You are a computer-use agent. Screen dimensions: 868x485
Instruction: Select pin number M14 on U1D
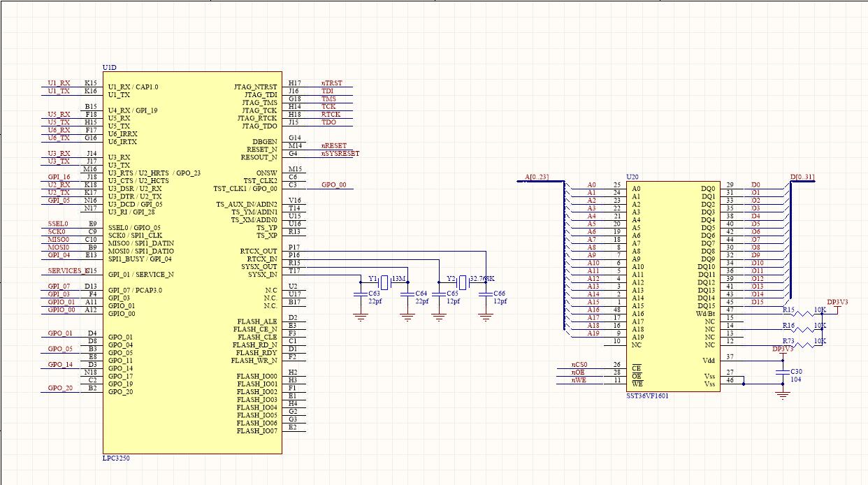[294, 146]
